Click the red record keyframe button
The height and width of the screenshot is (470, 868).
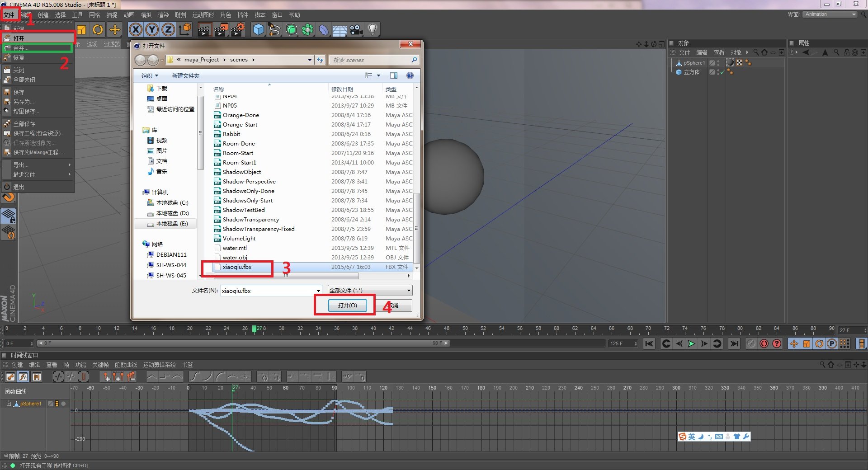[764, 344]
